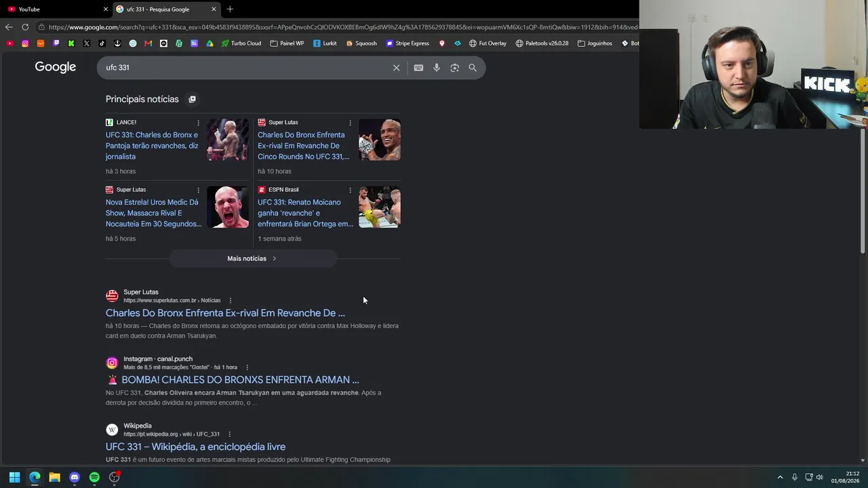Click the icon next to 'Principais notícias'
Screen dimensions: 868x488
[192, 99]
